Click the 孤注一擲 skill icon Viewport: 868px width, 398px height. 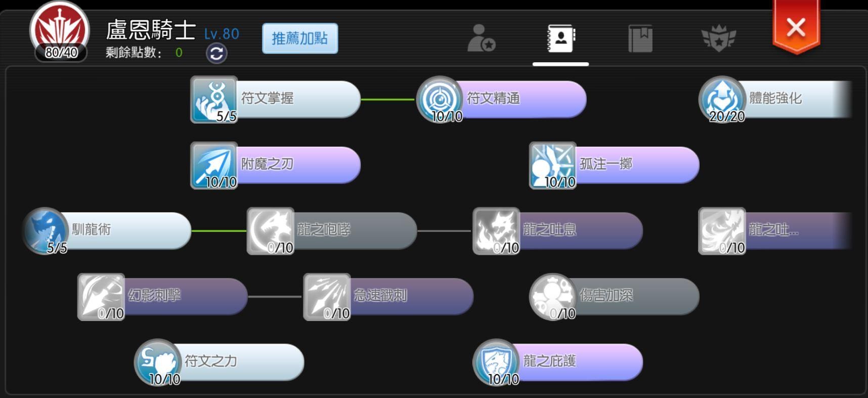pyautogui.click(x=552, y=165)
